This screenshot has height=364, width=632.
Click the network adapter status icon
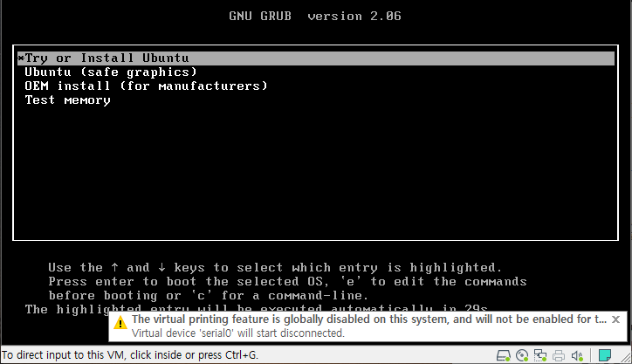point(540,355)
